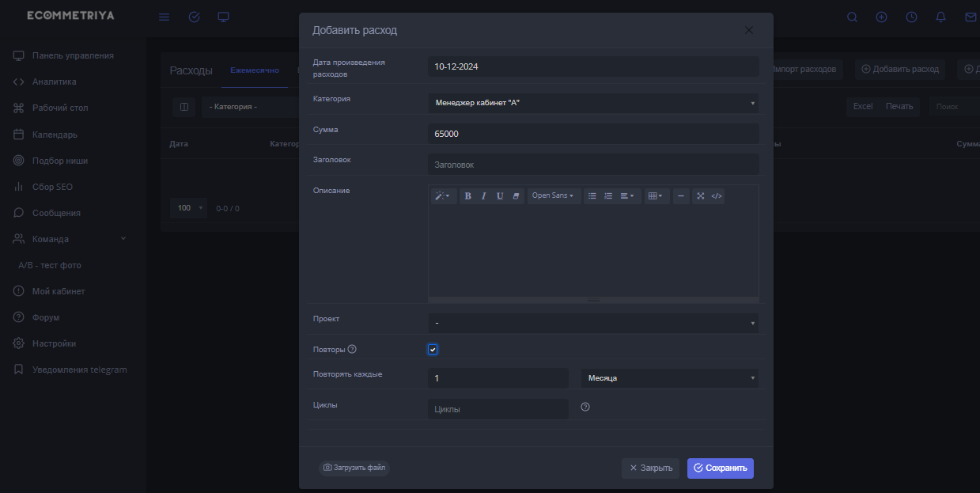980x493 pixels.
Task: Open code view in description editor
Action: [717, 196]
